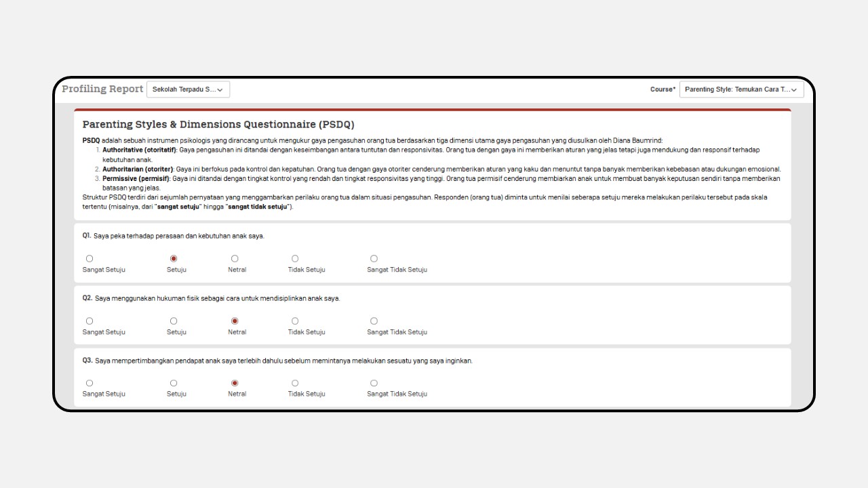Click the Q2 question text about hukuman fisik
Image resolution: width=868 pixels, height=488 pixels.
(x=217, y=298)
